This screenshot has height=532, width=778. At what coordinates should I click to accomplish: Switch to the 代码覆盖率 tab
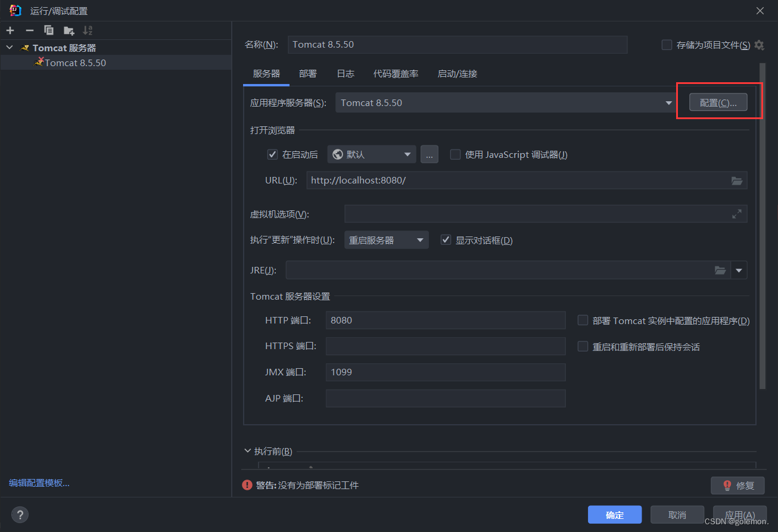(396, 74)
